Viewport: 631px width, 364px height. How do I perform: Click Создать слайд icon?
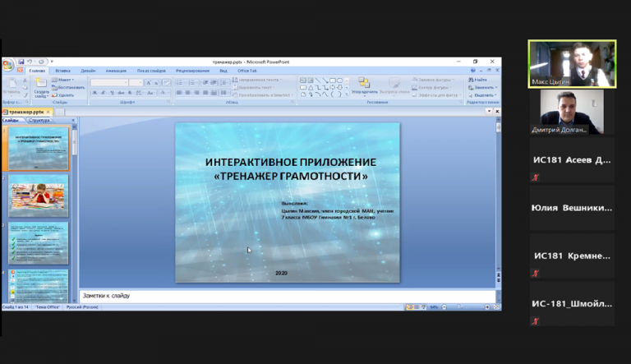point(40,83)
